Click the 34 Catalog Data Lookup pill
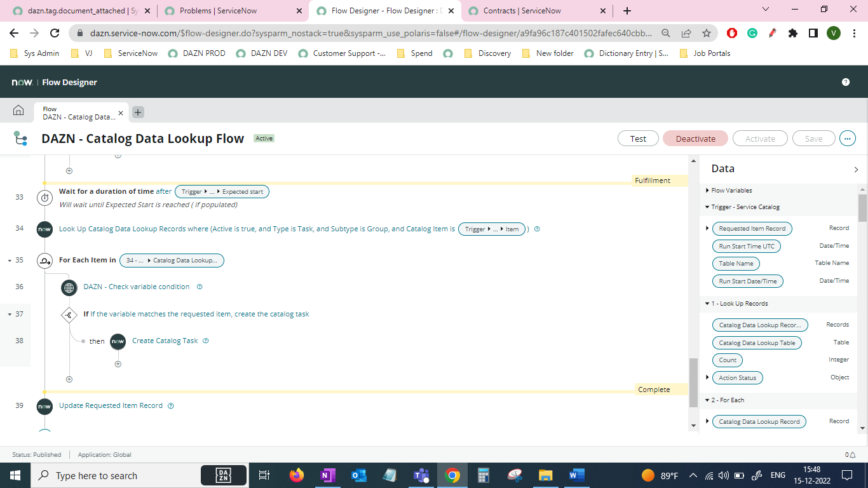This screenshot has height=488, width=868. tap(172, 260)
